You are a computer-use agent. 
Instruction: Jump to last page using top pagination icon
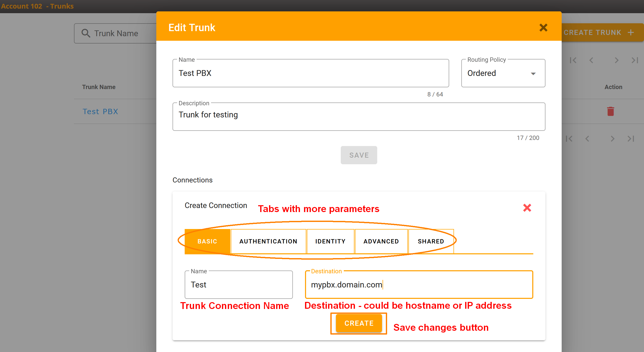click(635, 60)
